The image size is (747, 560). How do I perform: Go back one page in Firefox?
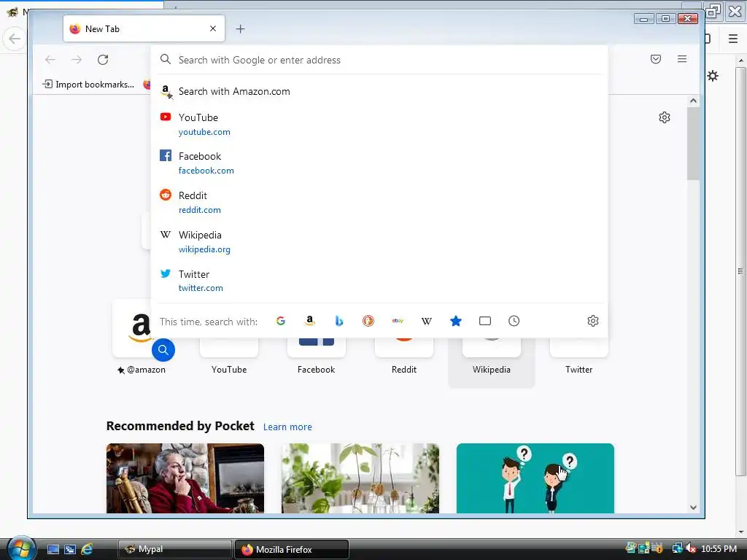(50, 60)
